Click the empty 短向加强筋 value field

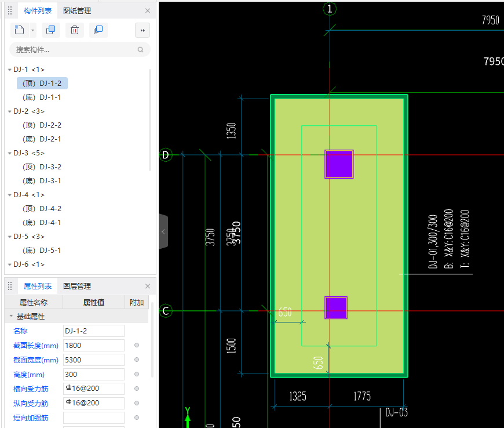tap(94, 418)
